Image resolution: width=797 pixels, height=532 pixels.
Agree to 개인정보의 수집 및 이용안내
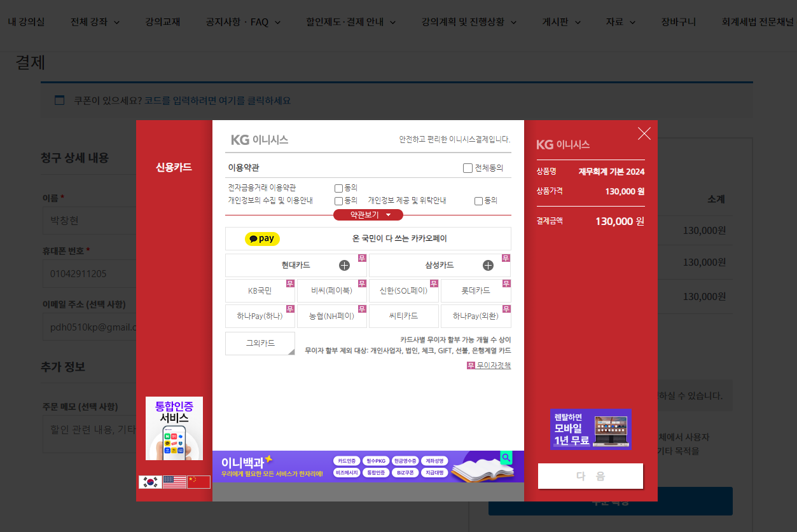coord(338,201)
